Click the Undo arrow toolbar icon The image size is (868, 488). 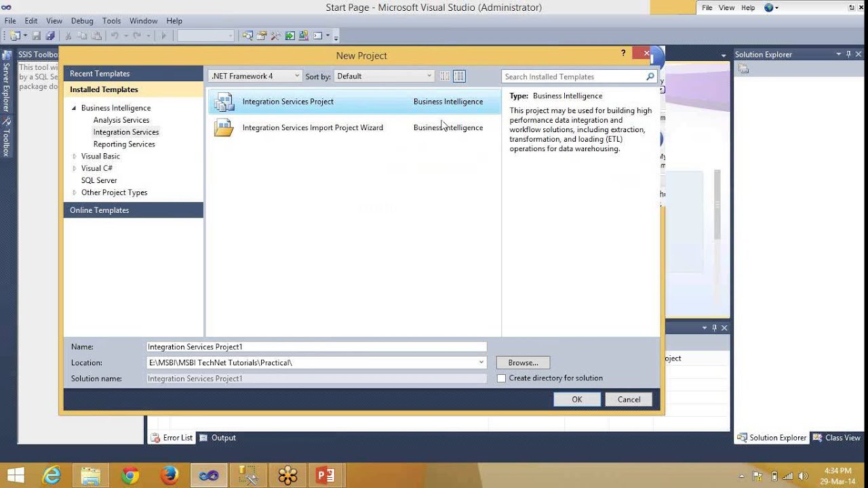tap(115, 35)
